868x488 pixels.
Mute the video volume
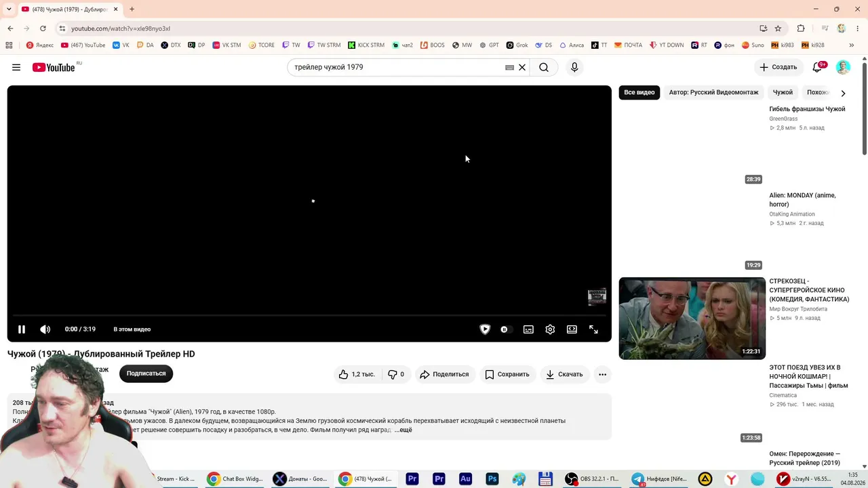pyautogui.click(x=45, y=329)
